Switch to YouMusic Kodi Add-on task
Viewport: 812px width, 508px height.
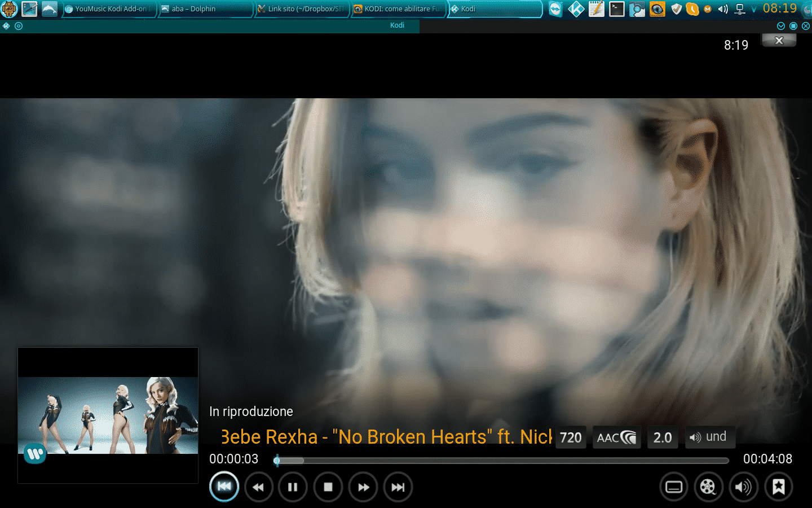point(109,9)
